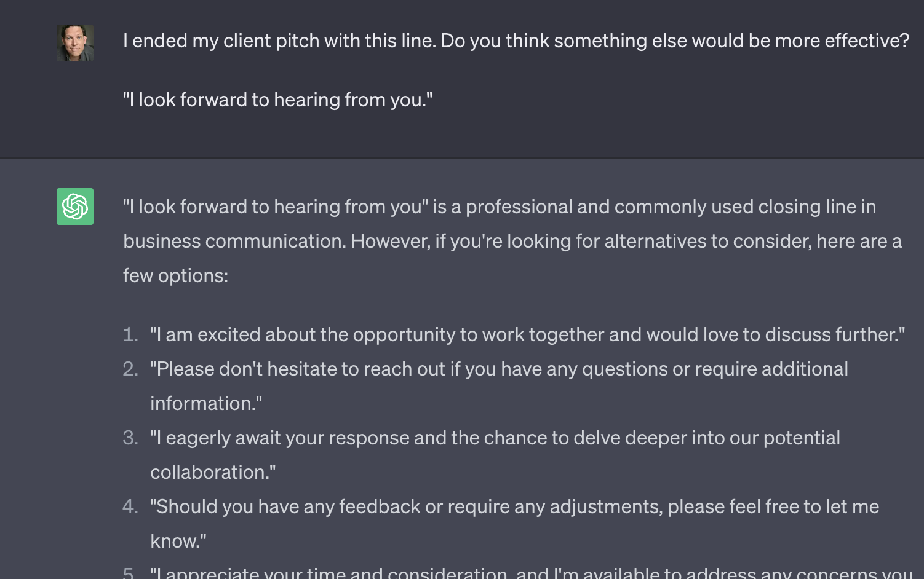Click list number 2 marker
This screenshot has height=579, width=924.
(x=130, y=369)
